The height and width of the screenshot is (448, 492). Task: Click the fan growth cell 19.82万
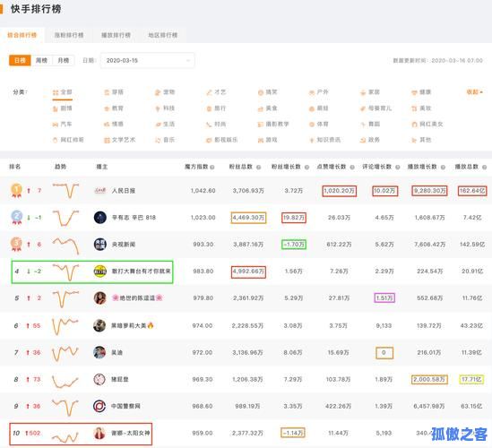click(x=294, y=218)
